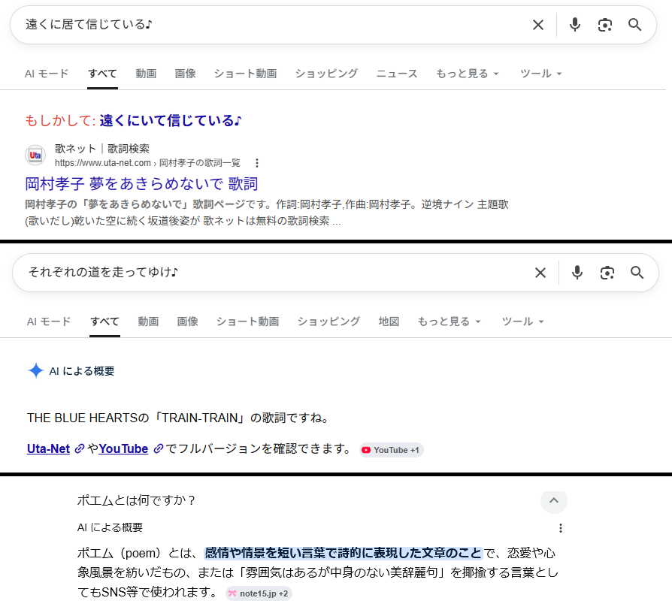
Task: Click the YouTube +1 source chip
Action: 392,450
